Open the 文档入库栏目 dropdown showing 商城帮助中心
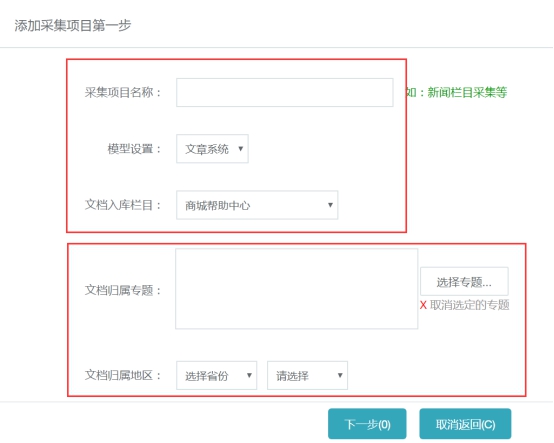The width and height of the screenshot is (554, 443). pos(257,205)
